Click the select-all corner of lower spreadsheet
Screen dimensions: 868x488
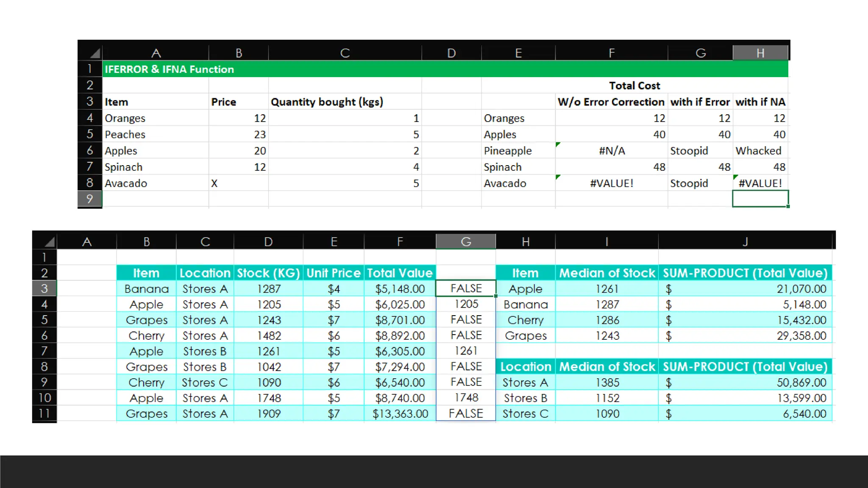coord(50,242)
